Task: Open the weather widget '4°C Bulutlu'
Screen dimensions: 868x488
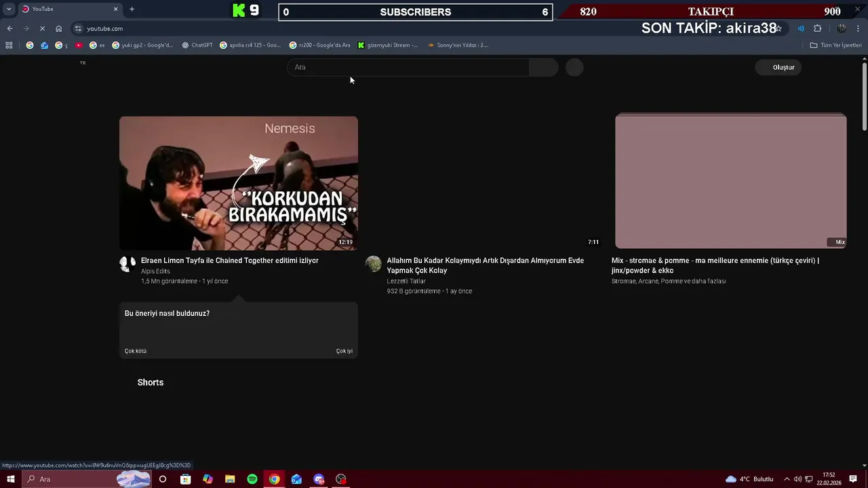Action: 750,479
